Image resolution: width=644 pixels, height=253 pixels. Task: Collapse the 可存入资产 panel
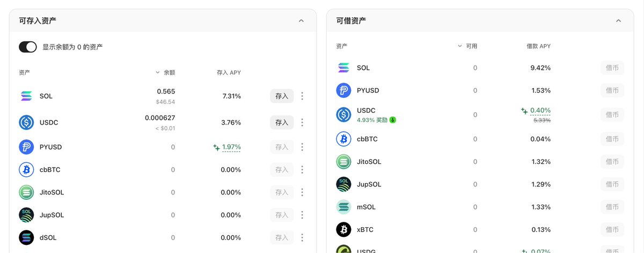tap(301, 21)
